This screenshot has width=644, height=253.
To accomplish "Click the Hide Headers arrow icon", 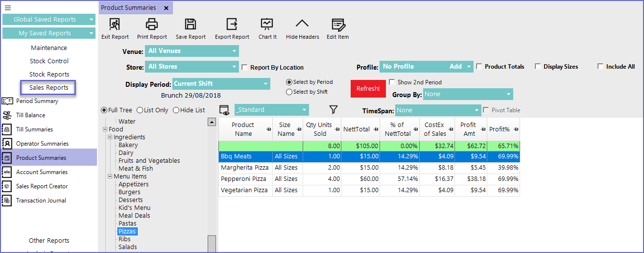I will (302, 25).
